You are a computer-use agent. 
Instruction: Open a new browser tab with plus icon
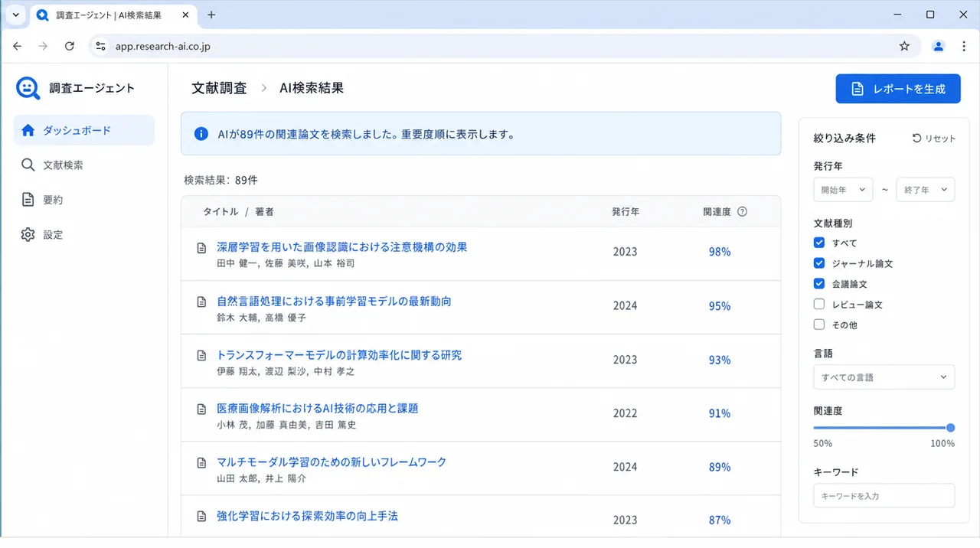212,15
